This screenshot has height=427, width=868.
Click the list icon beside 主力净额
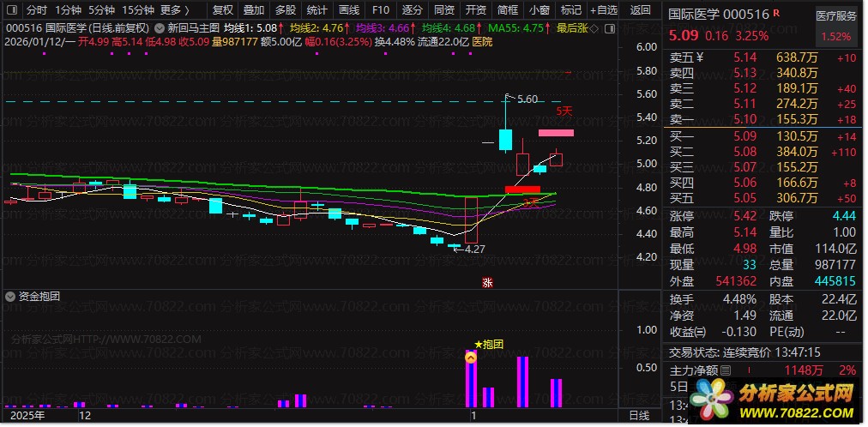(725, 370)
